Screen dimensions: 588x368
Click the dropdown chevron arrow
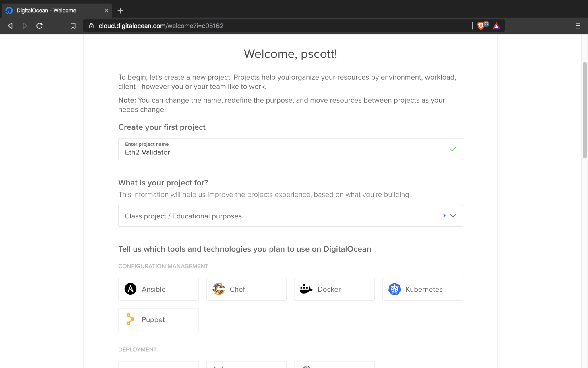(x=453, y=216)
